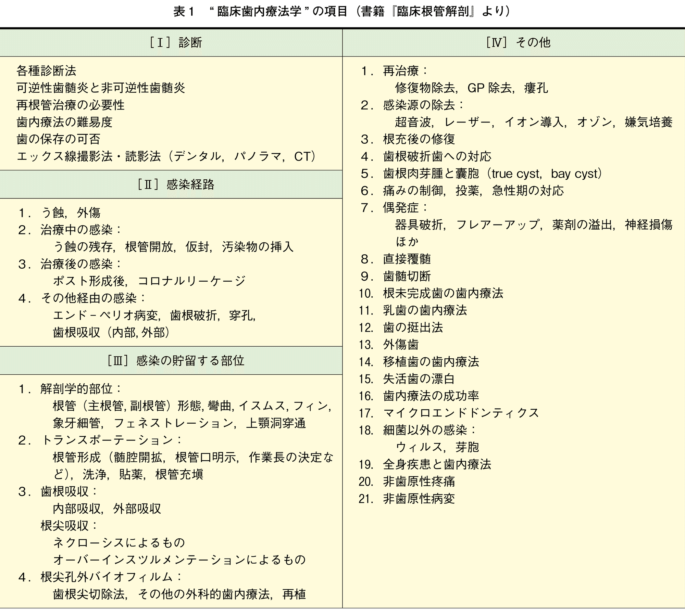Click オーバーインスツルメンテーションによるもの
Image resolution: width=685 pixels, height=616 pixels.
click(x=179, y=560)
